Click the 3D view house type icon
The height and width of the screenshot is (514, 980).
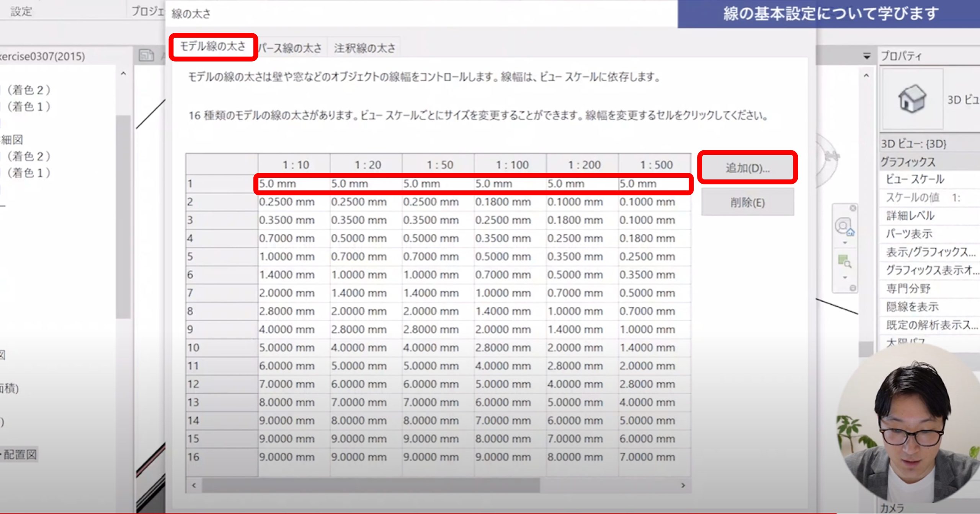click(912, 99)
